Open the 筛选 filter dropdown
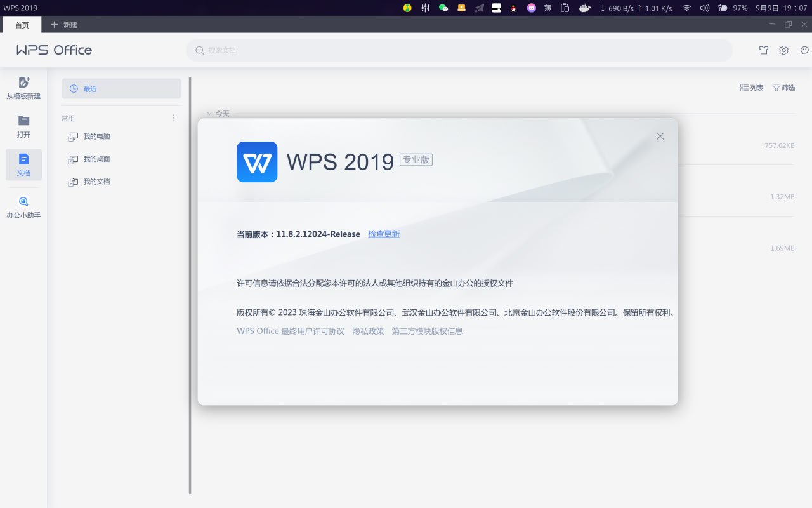812x508 pixels. click(783, 88)
